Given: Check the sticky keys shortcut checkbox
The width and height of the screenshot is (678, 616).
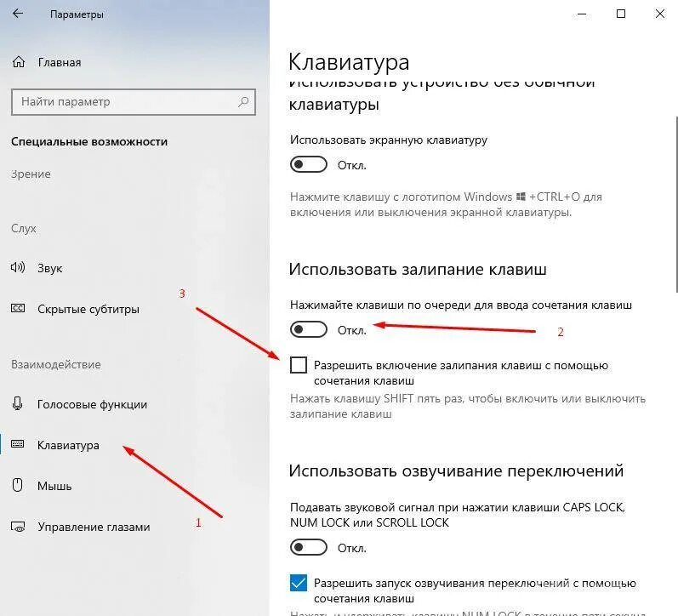Looking at the screenshot, I should (x=299, y=365).
